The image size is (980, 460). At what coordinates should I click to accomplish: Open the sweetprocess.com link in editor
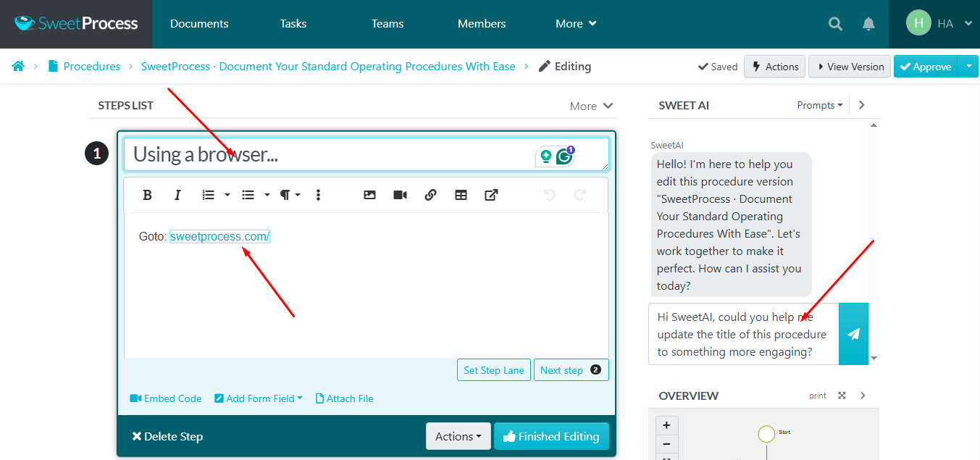click(x=219, y=236)
